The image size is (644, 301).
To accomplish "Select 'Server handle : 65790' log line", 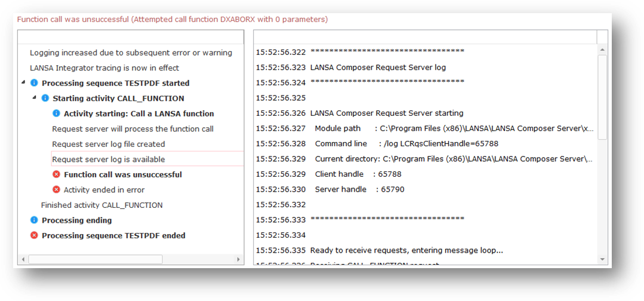I will 425,189.
